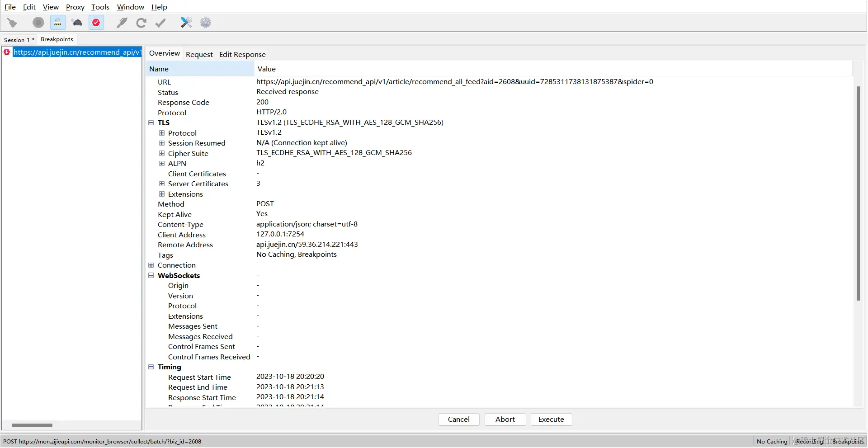Select the Method value POST
Image resolution: width=868 pixels, height=448 pixels.
click(265, 204)
